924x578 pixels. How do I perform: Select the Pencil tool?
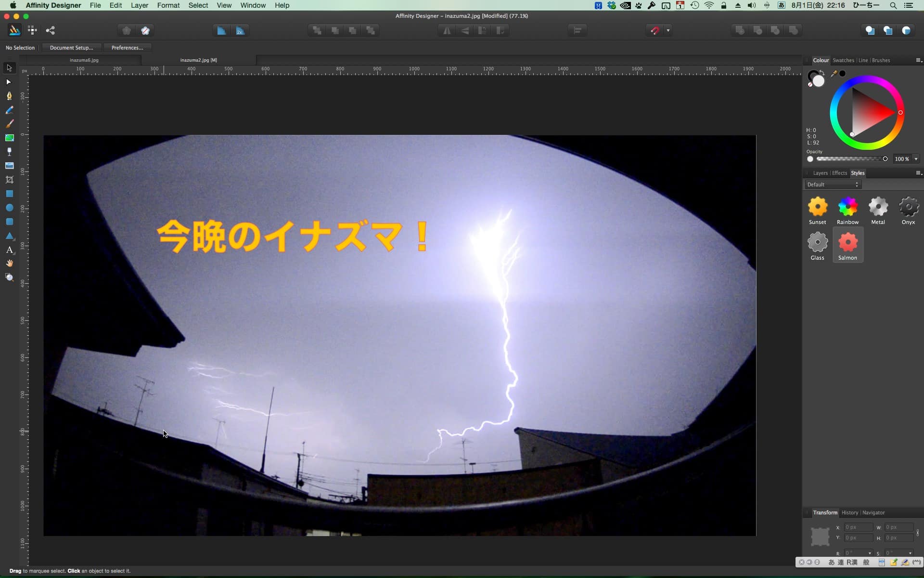(9, 110)
